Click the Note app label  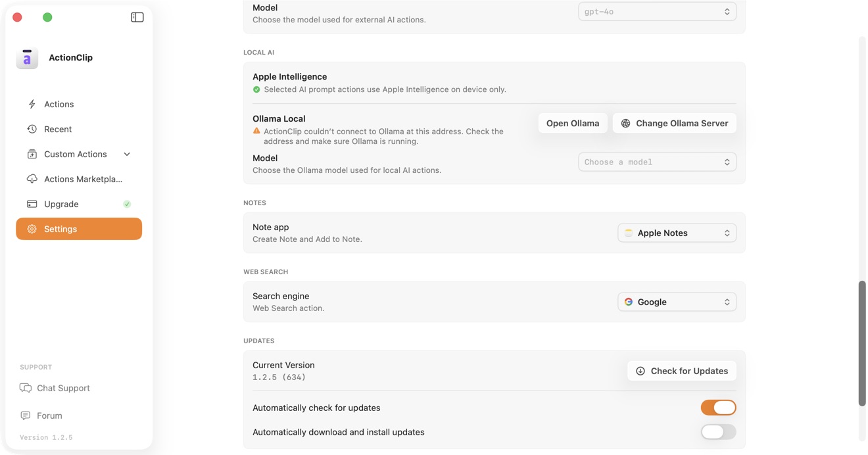point(270,227)
